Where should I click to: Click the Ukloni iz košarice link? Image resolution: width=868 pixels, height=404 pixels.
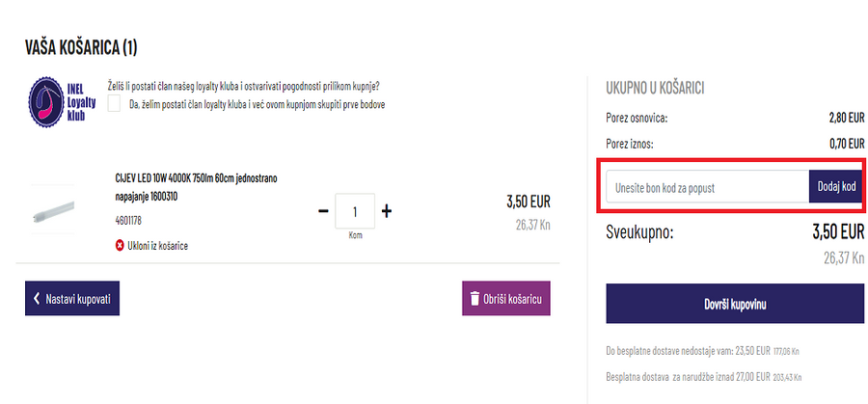tap(157, 246)
